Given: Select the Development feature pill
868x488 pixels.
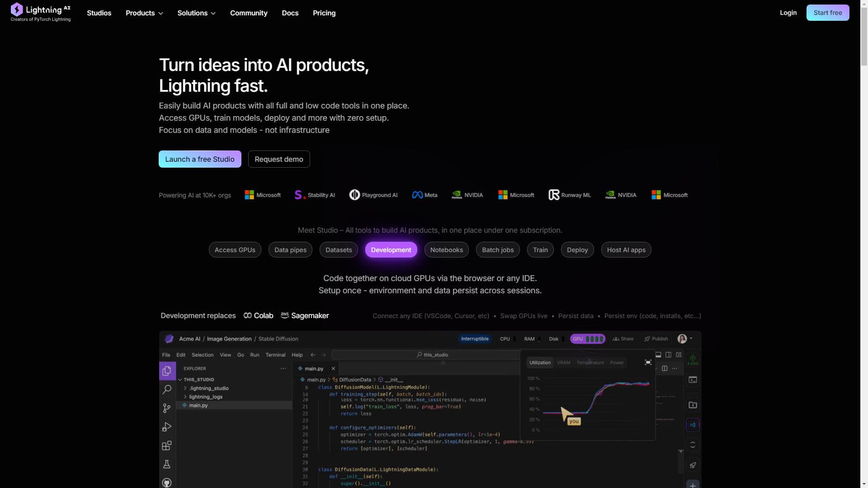Looking at the screenshot, I should coord(391,250).
